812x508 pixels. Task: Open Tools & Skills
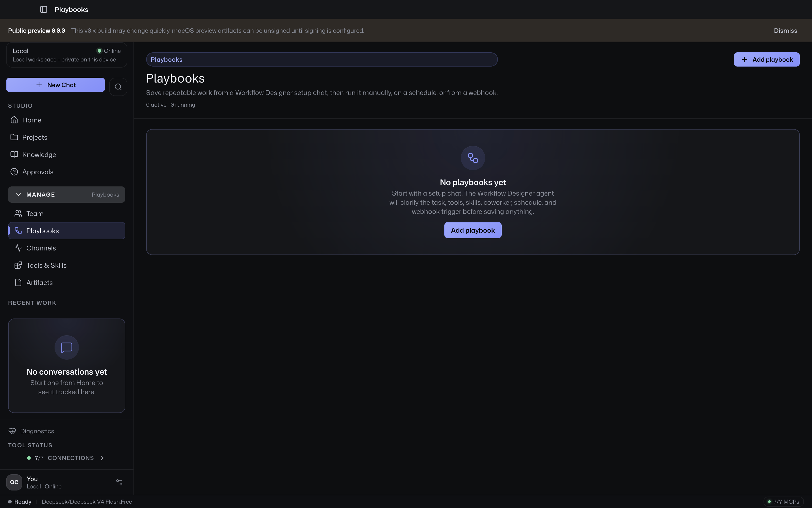66,265
